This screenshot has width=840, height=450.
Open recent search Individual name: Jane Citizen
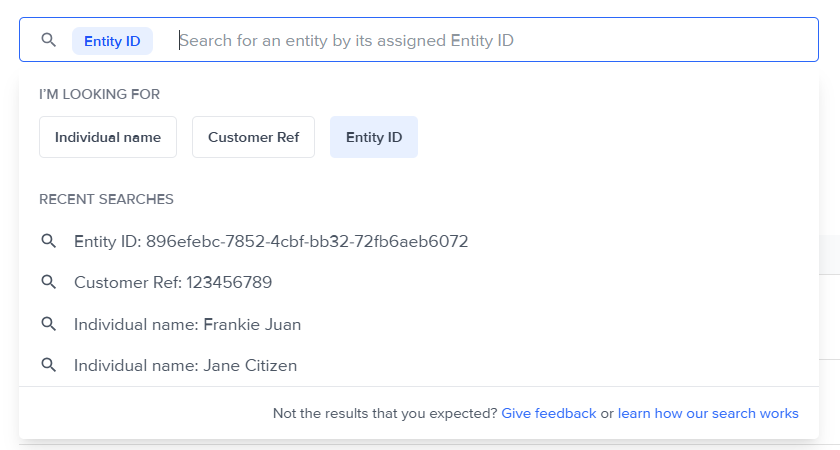pos(185,365)
